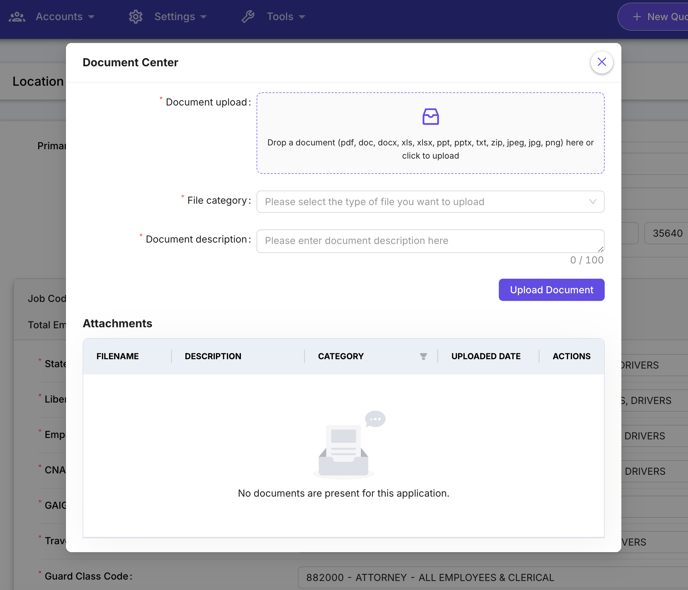Click the UPLOADED DATE column header
This screenshot has height=590, width=688.
(486, 356)
